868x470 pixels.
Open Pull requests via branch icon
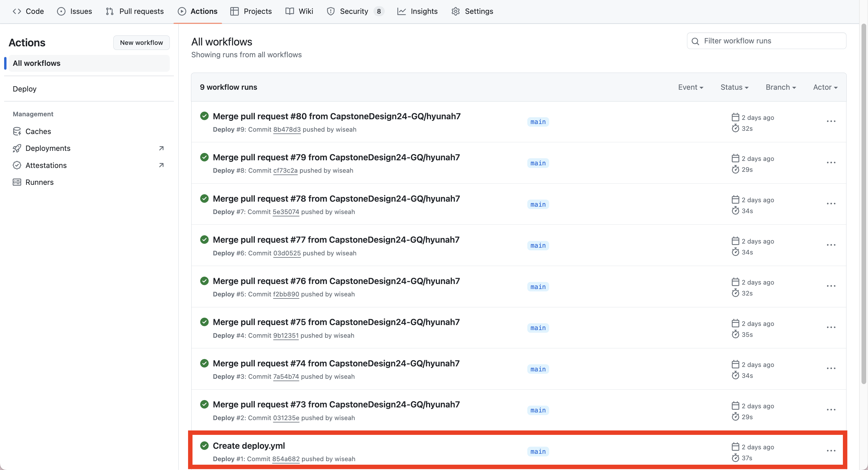click(109, 11)
